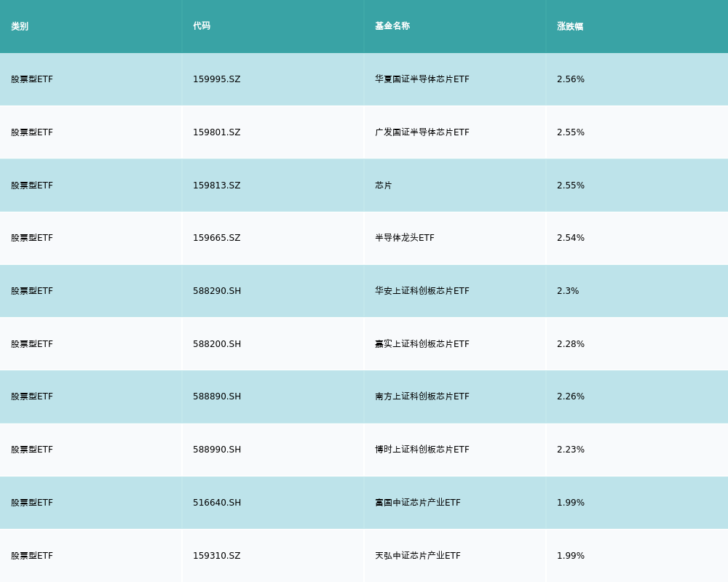This screenshot has height=582, width=728.
Task: Select the 基金名称 column header
Action: point(392,26)
